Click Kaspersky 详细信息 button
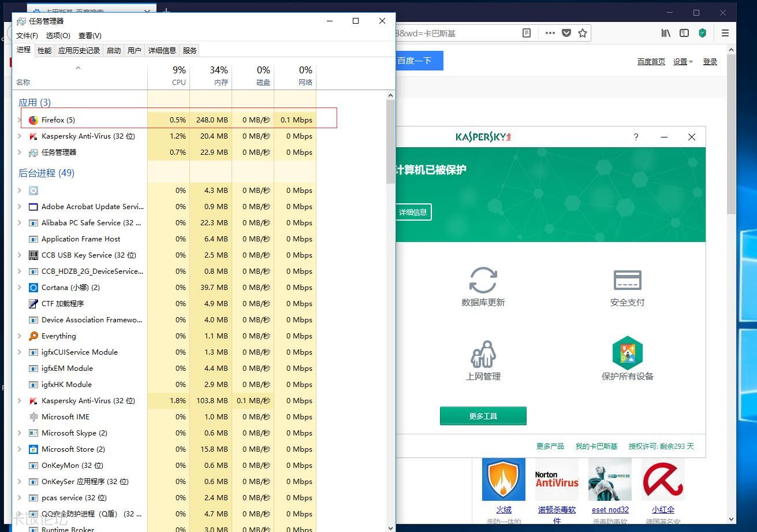757x532 pixels. tap(413, 212)
